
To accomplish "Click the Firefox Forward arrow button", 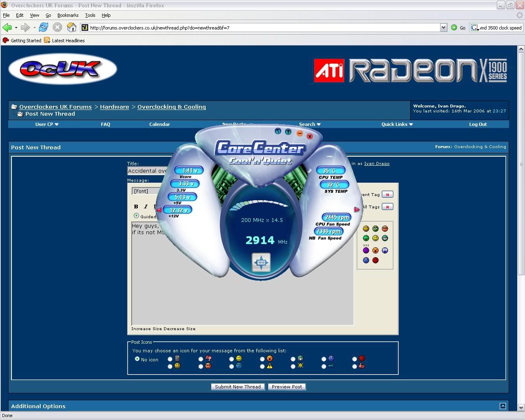I will click(x=25, y=27).
